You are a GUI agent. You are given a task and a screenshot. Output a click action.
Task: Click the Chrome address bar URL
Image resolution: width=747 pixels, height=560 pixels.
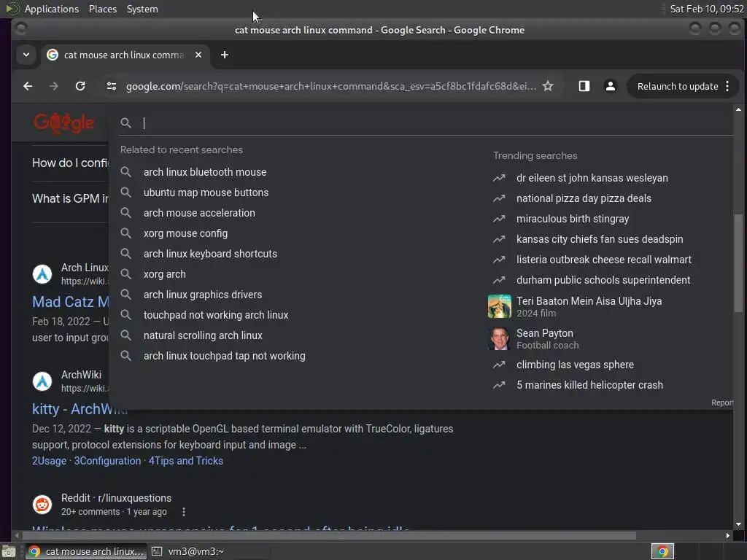tap(331, 86)
